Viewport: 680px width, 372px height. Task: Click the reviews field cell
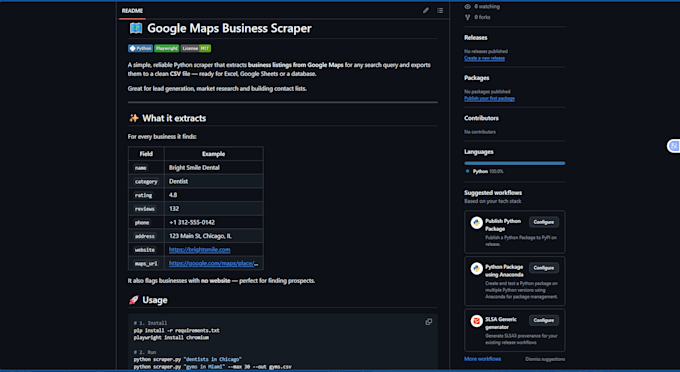coord(146,209)
